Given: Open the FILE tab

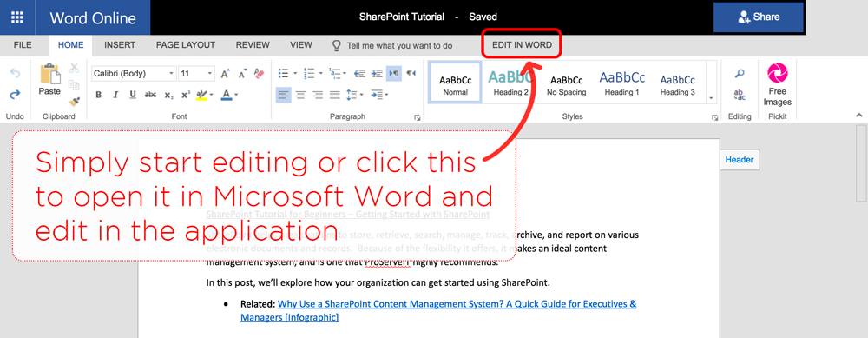Looking at the screenshot, I should pos(23,45).
